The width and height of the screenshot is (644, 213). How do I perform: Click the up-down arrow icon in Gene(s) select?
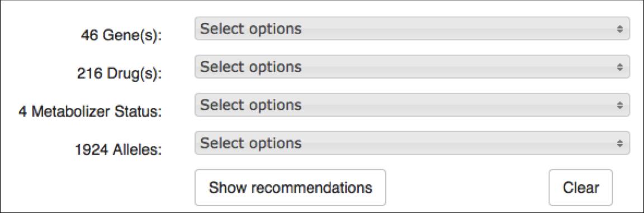point(620,29)
